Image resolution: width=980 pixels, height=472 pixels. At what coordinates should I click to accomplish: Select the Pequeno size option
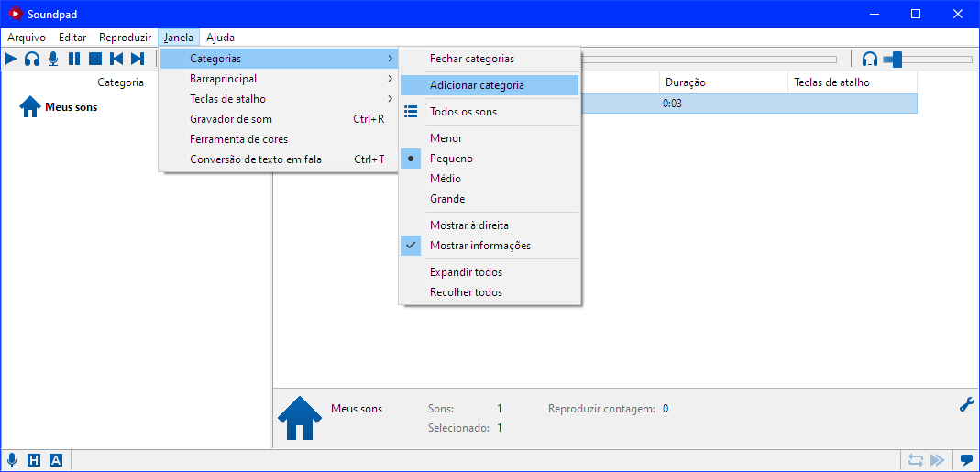pyautogui.click(x=451, y=159)
